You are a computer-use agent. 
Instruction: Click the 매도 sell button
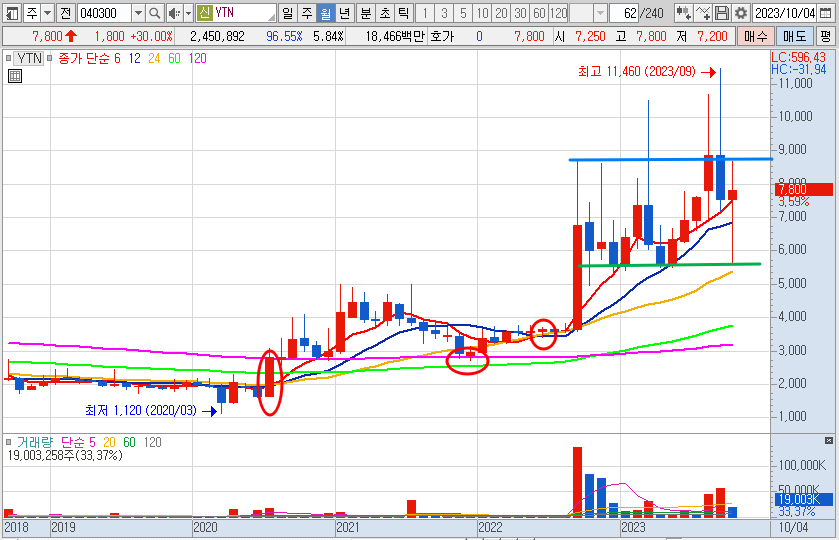pos(794,36)
